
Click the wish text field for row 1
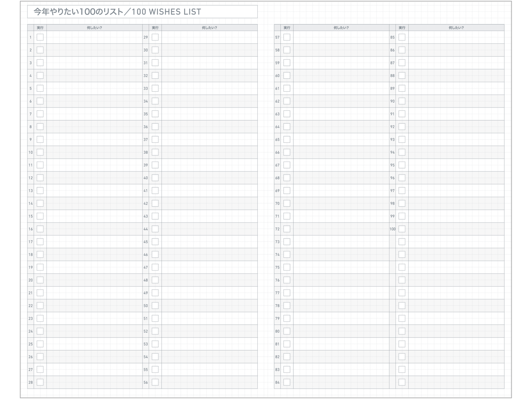95,37
